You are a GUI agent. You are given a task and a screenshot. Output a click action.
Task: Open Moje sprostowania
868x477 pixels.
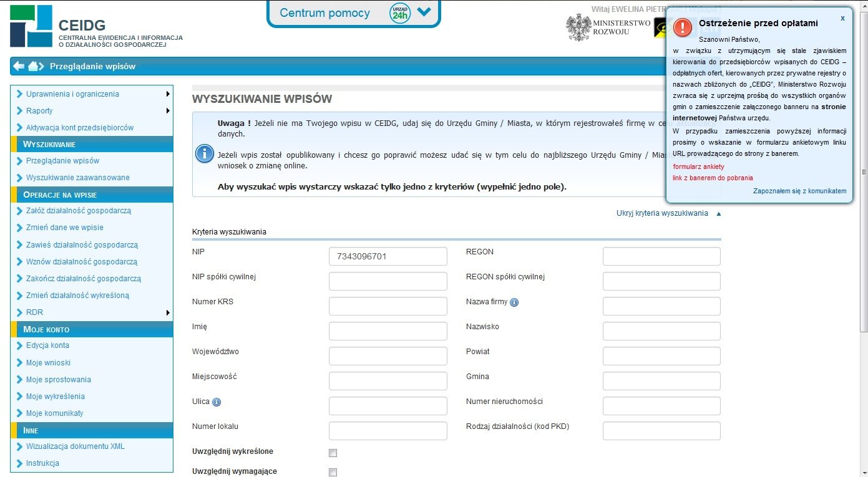59,380
